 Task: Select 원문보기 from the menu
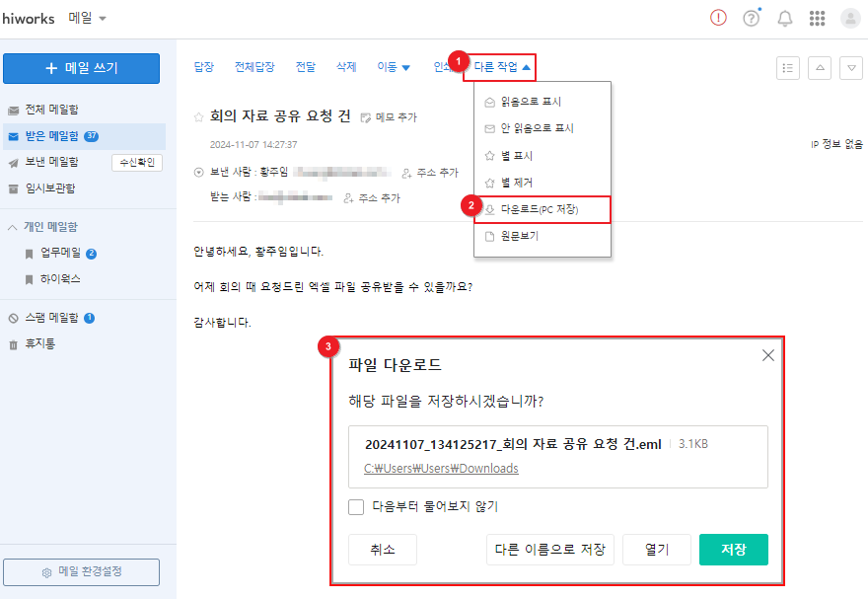[519, 237]
